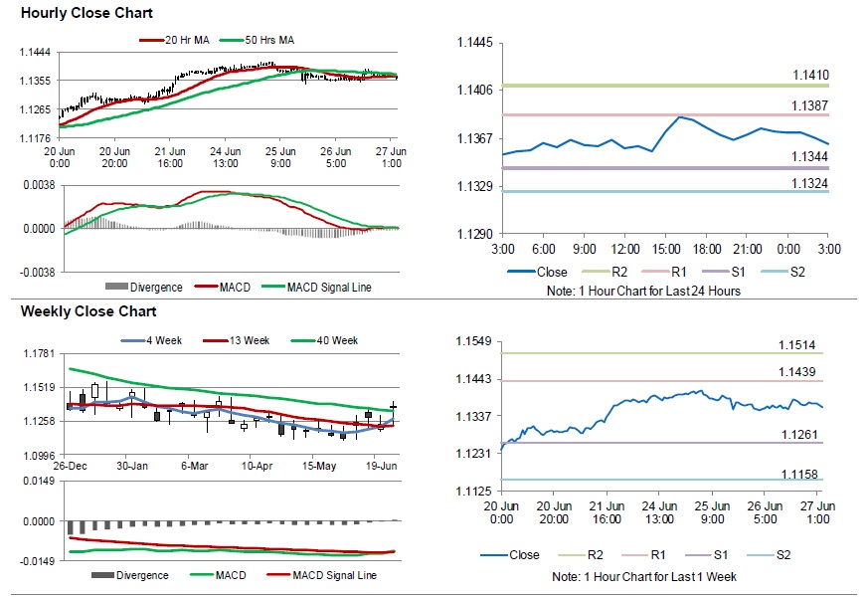Select the "20 Hr MA" legend label
Image resolution: width=868 pixels, height=598 pixels.
[x=187, y=40]
